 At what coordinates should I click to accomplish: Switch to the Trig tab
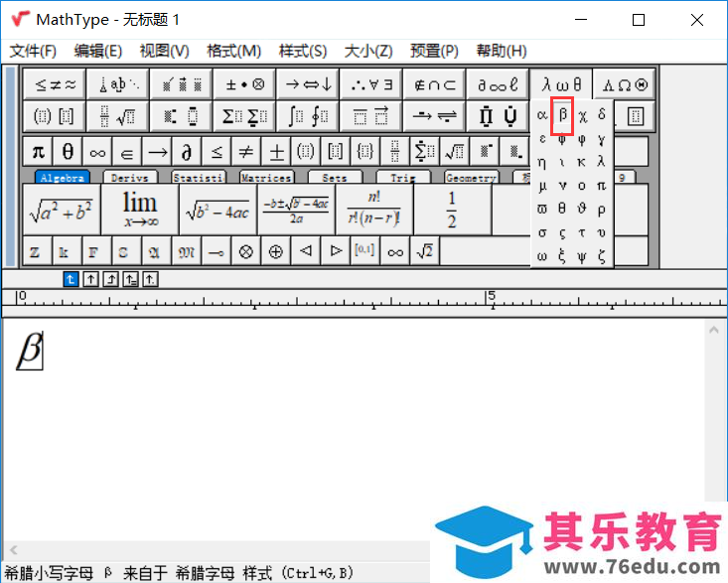point(403,178)
